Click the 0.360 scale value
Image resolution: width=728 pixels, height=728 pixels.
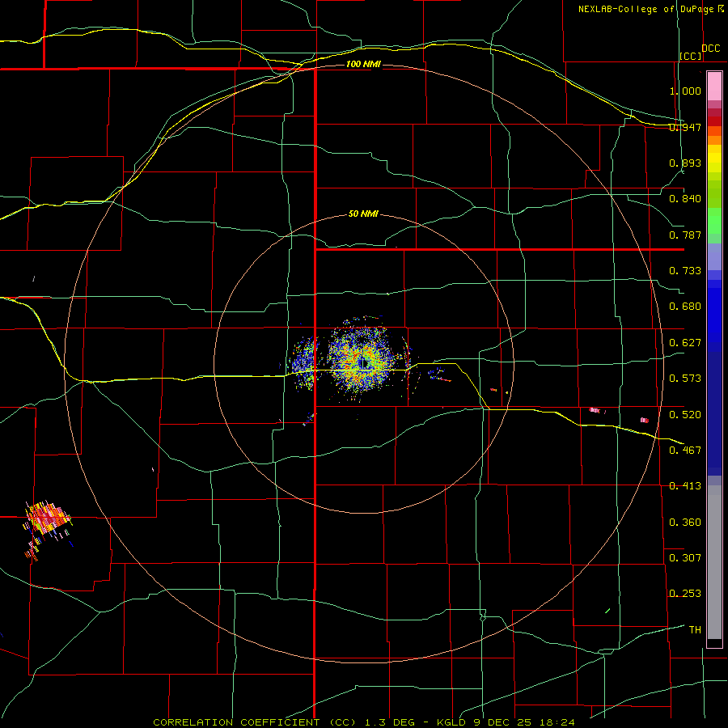(685, 522)
